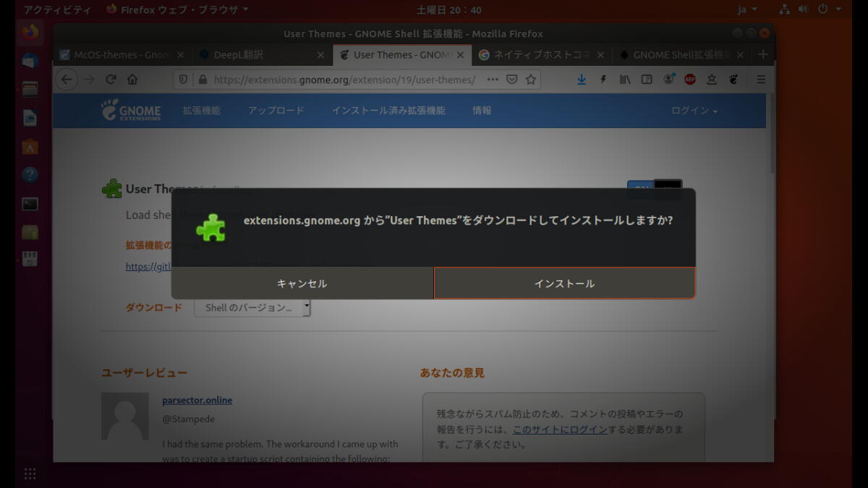
Task: Click the tracking protection shield icon
Action: pyautogui.click(x=183, y=80)
